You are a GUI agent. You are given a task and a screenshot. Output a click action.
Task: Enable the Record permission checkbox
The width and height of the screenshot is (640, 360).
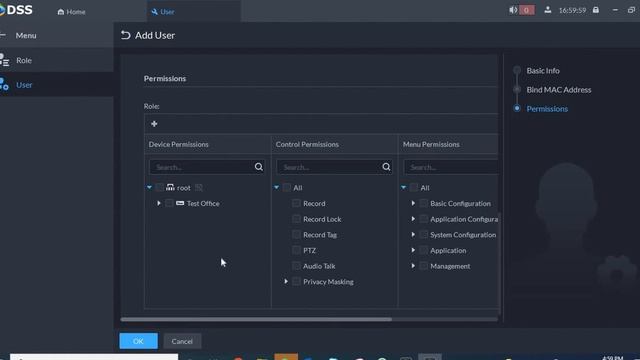click(x=297, y=203)
